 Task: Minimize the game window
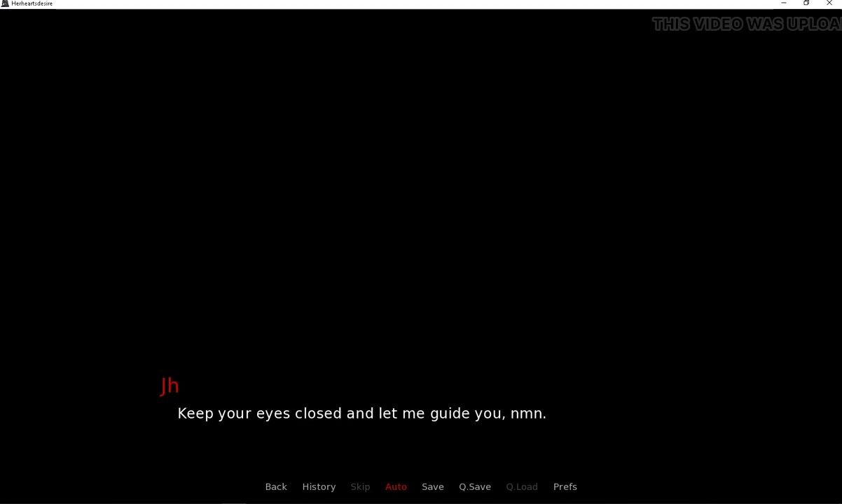coord(784,3)
